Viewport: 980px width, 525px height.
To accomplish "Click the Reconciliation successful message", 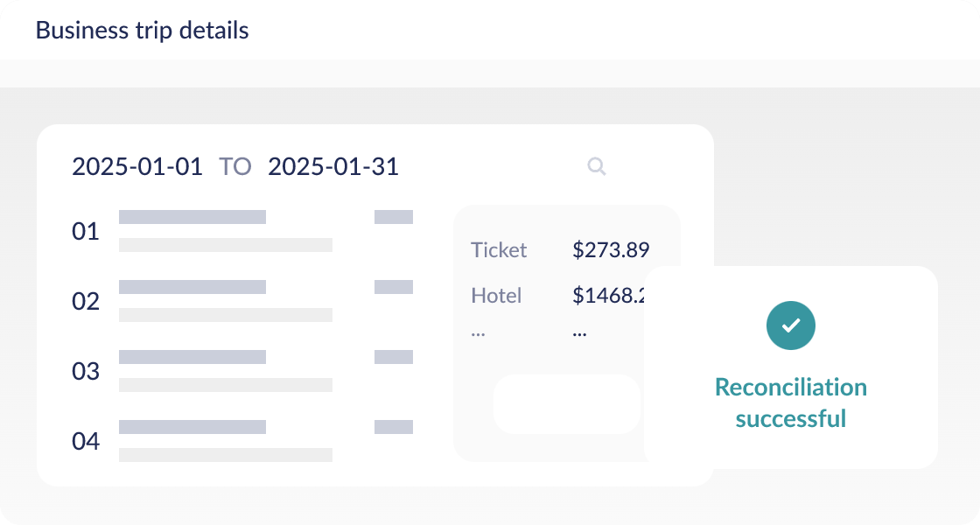I will pyautogui.click(x=790, y=402).
